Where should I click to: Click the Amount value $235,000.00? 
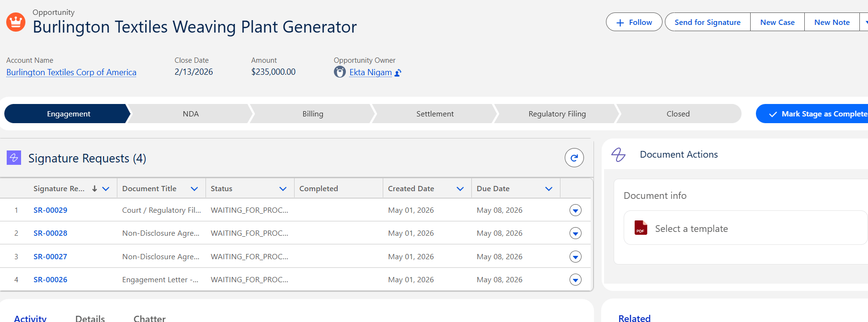tap(273, 72)
